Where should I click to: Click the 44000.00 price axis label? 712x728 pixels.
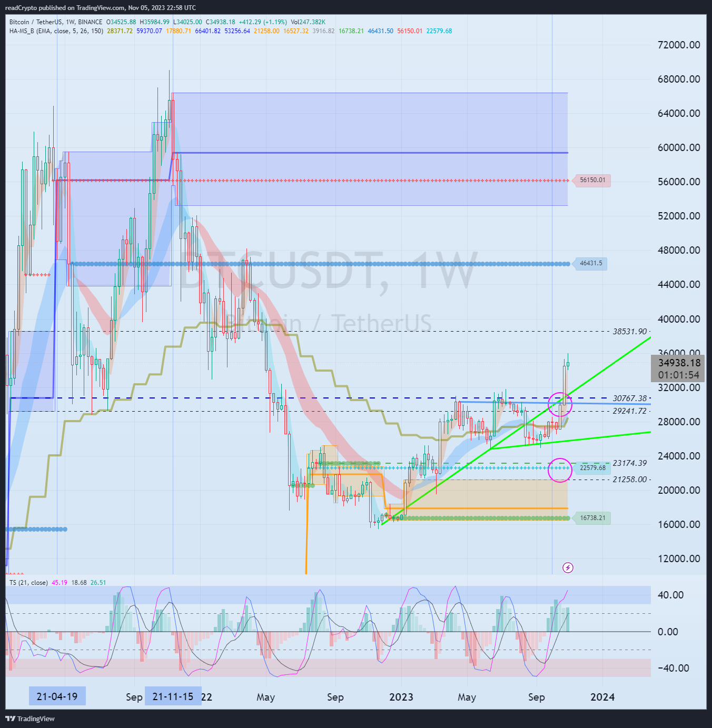(679, 284)
